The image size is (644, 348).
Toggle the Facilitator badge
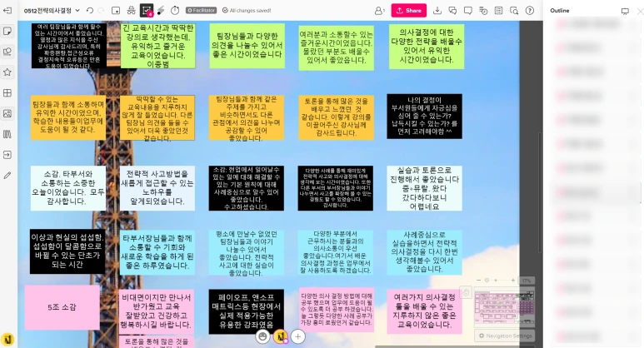click(201, 11)
